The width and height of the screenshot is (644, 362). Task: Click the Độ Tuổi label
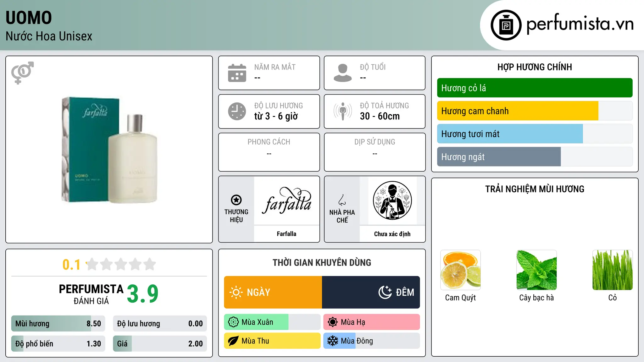(373, 67)
